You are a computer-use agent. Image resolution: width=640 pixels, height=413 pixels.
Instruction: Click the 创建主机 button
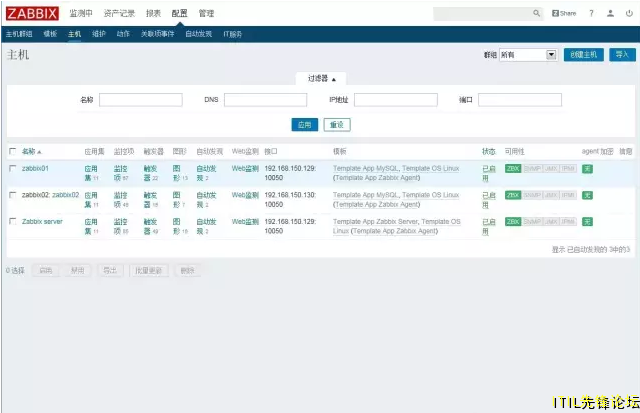coord(584,55)
